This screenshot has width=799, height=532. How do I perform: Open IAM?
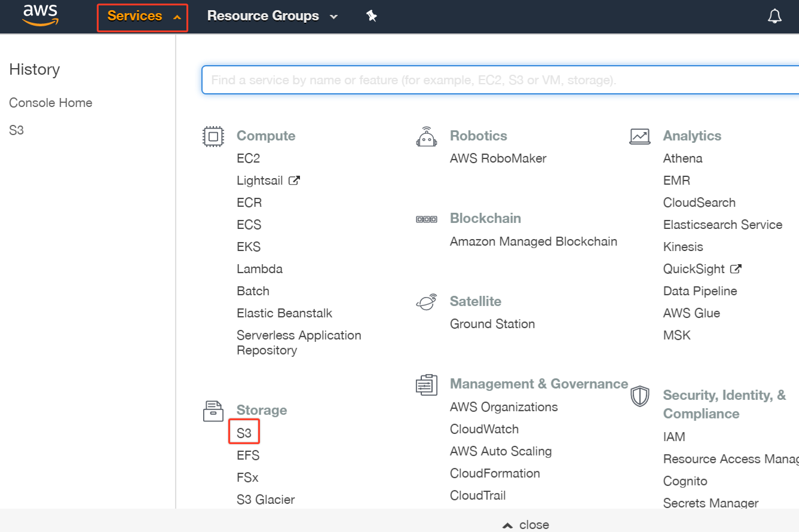point(674,437)
